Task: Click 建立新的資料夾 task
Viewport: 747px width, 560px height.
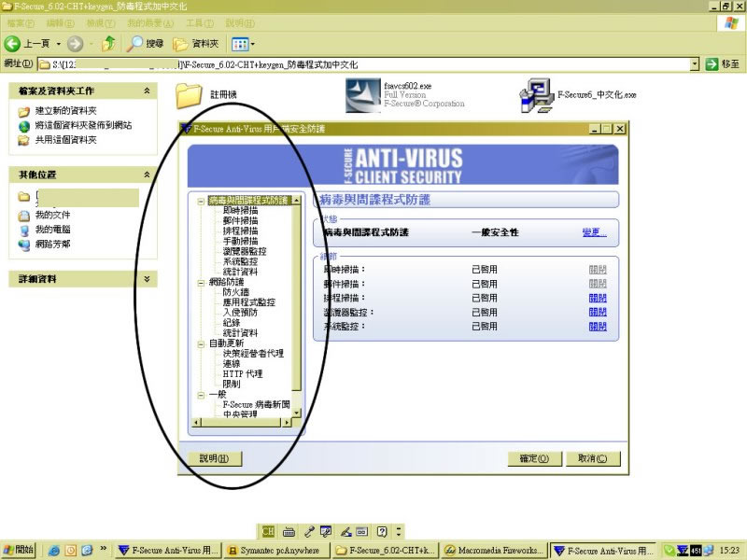Action: tap(65, 111)
